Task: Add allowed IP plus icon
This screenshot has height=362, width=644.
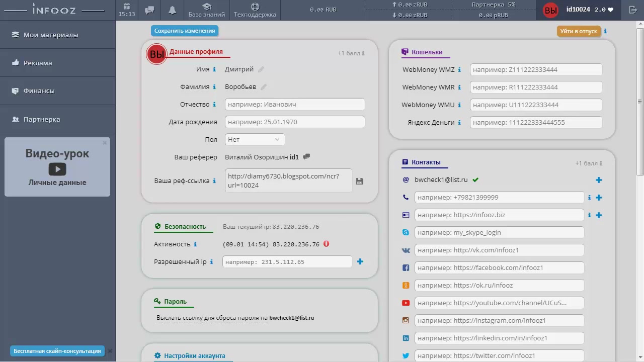Action: (x=360, y=261)
